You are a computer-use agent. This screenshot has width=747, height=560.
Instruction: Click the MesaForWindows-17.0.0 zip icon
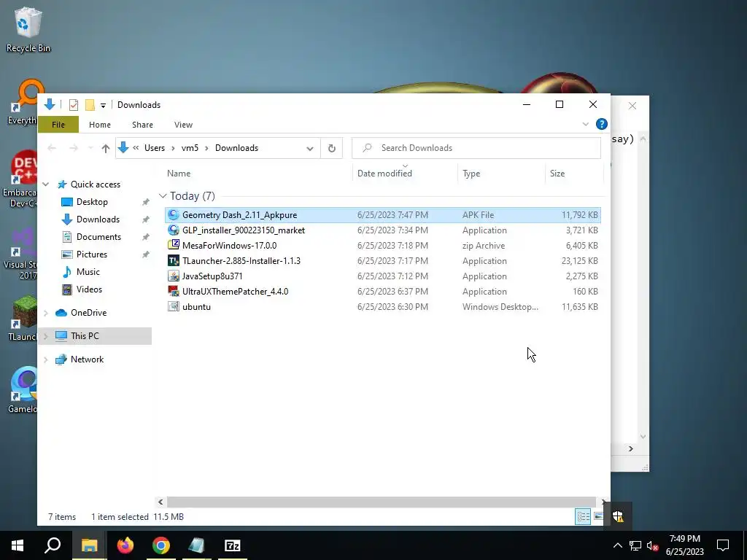coord(174,245)
